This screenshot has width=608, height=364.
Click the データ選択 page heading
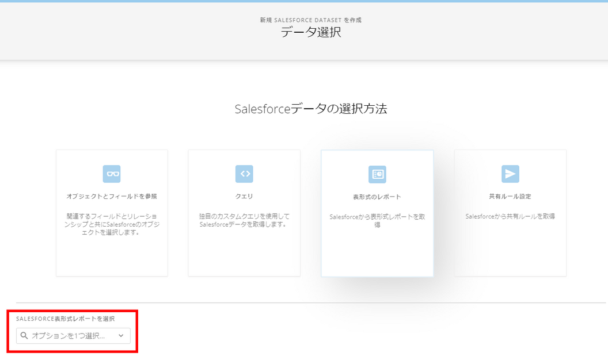[x=311, y=32]
